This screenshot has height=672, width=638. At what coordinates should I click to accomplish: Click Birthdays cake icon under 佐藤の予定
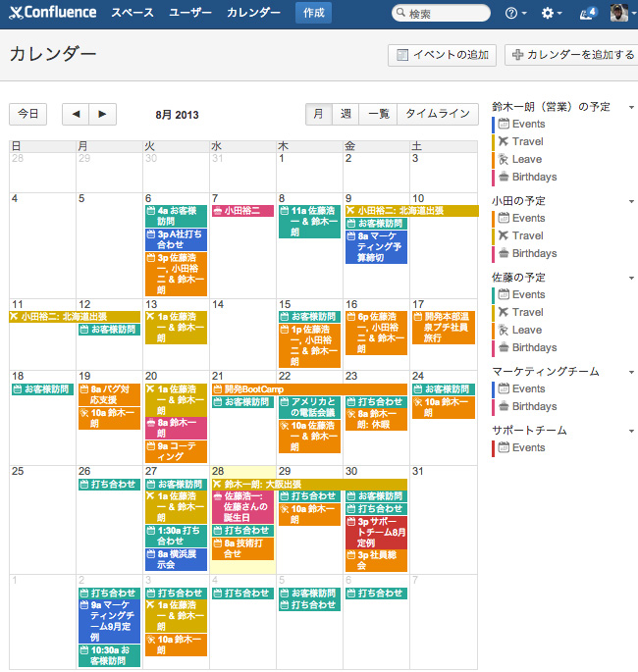click(504, 347)
